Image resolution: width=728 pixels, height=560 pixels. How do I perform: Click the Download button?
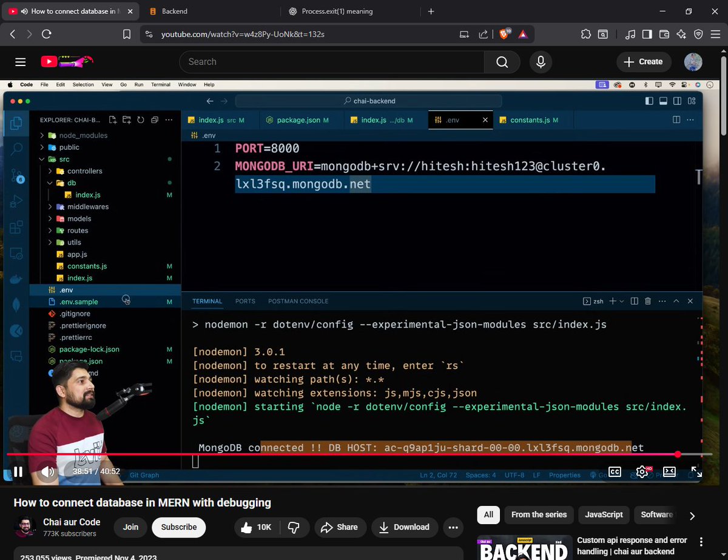pyautogui.click(x=404, y=527)
